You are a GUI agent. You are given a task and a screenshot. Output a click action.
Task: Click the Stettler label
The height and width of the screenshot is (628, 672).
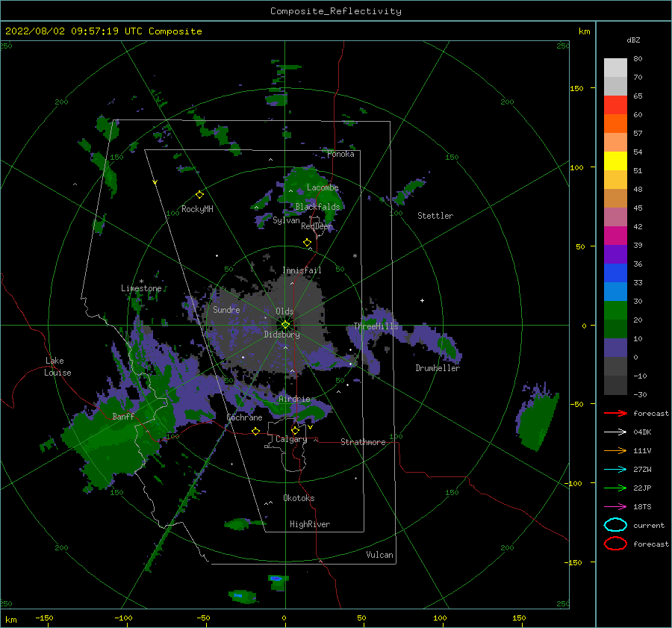click(435, 216)
